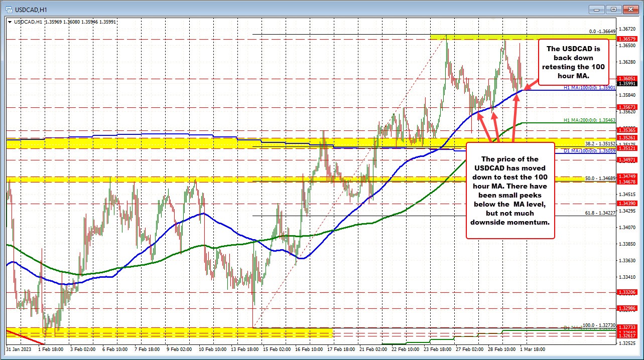644x360 pixels.
Task: Select the large 'downside momentum' annotation box
Action: (510, 191)
